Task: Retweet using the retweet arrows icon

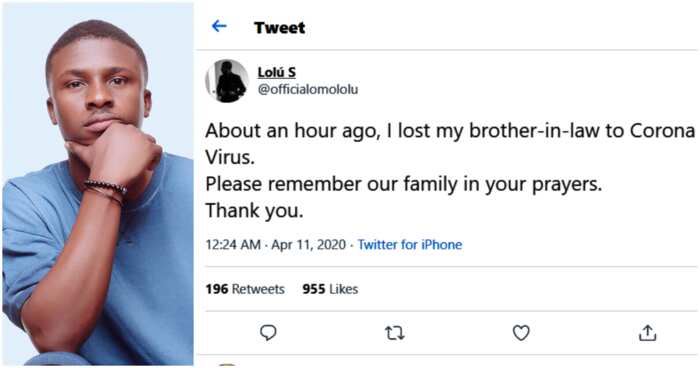Action: click(x=395, y=333)
